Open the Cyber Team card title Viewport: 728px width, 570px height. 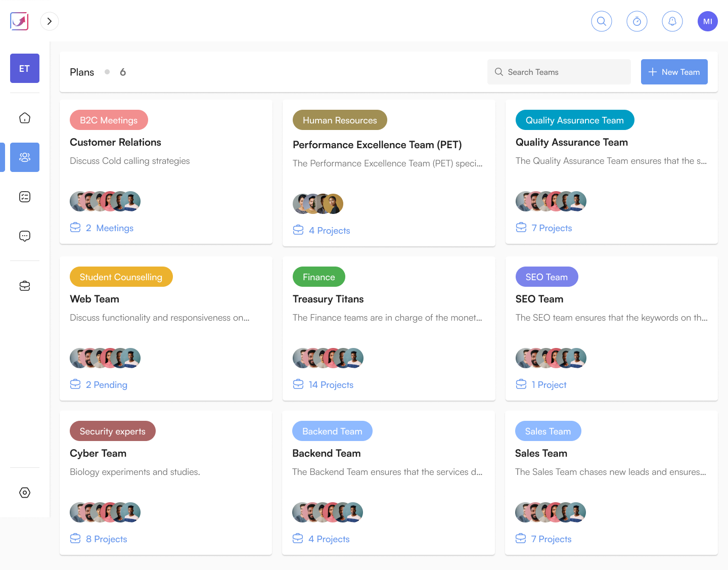click(x=98, y=453)
